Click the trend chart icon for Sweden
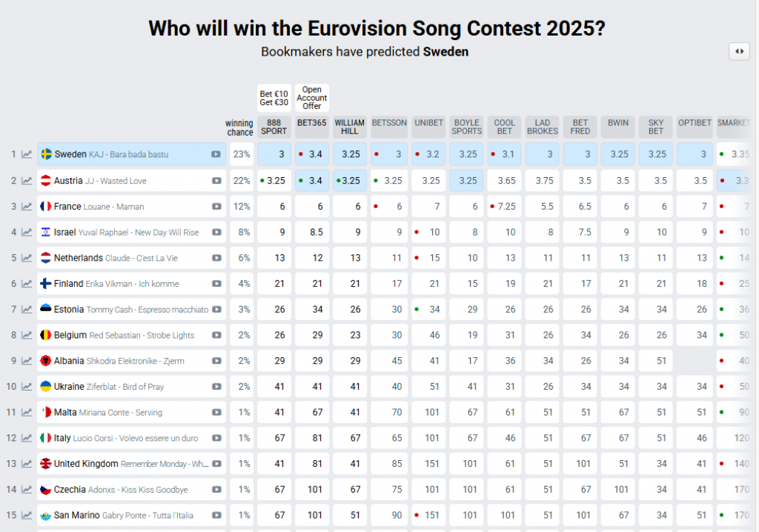Viewport: 759px width, 532px height. point(27,154)
